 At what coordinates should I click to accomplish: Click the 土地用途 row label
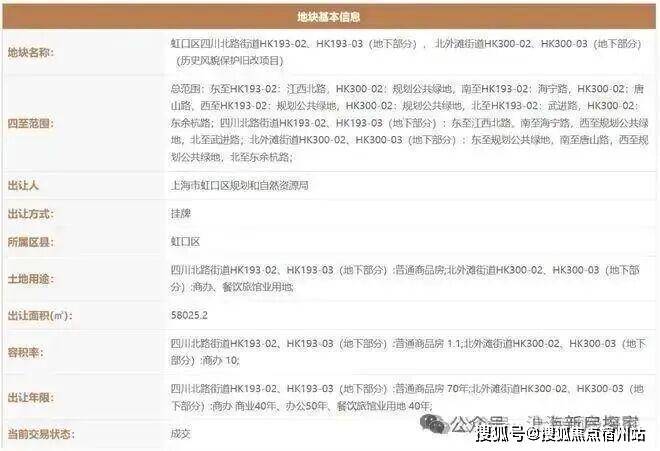point(31,279)
